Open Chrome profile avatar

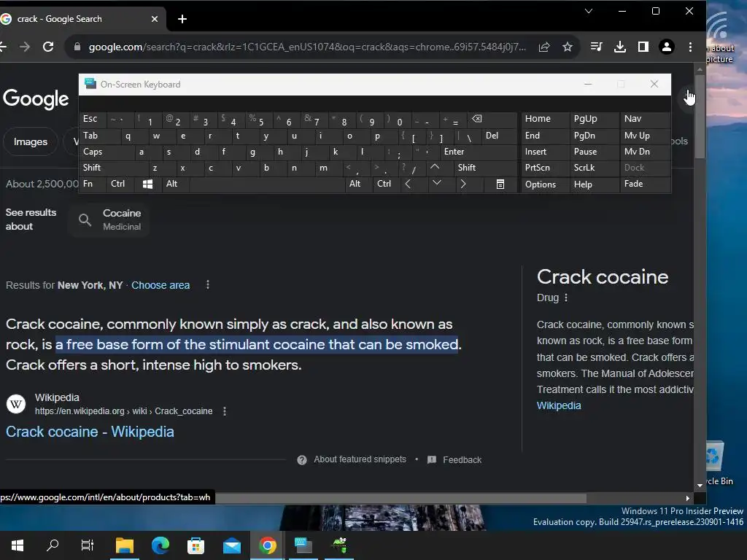tap(667, 47)
